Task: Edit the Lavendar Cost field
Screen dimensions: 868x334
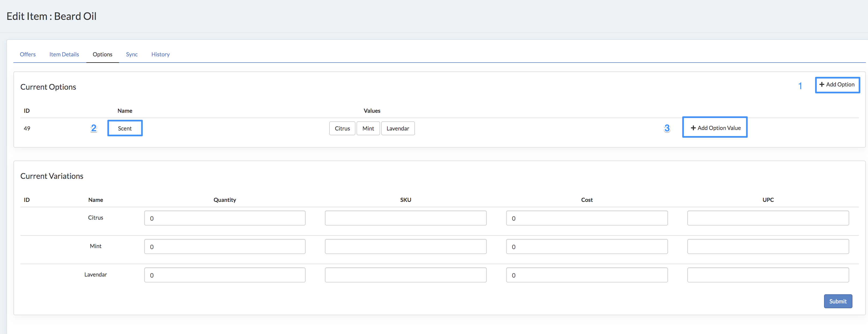Action: [x=587, y=275]
